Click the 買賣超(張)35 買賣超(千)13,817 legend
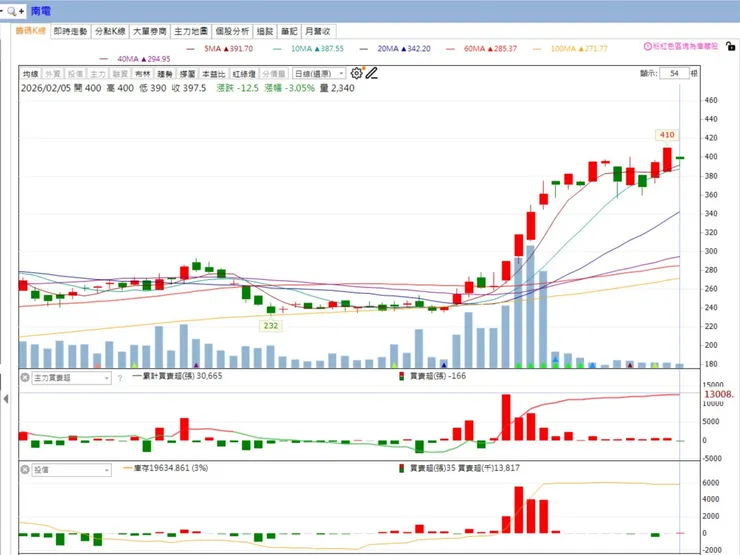740x555 pixels. click(459, 468)
